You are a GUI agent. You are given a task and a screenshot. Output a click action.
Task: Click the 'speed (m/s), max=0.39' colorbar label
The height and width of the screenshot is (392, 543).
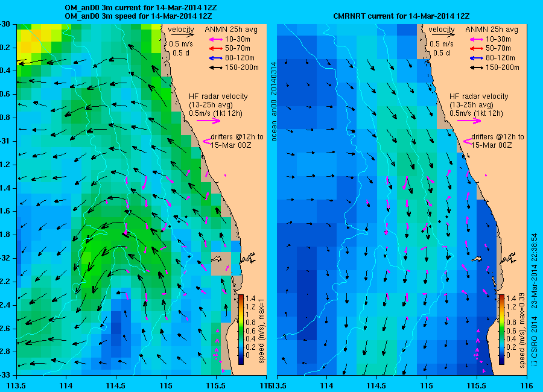(522, 330)
